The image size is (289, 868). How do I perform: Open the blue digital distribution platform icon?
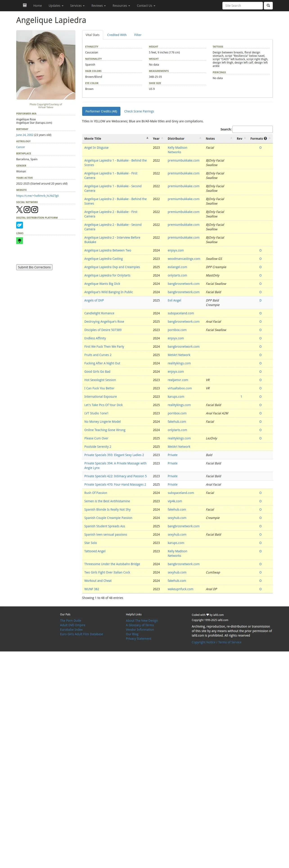[20, 225]
